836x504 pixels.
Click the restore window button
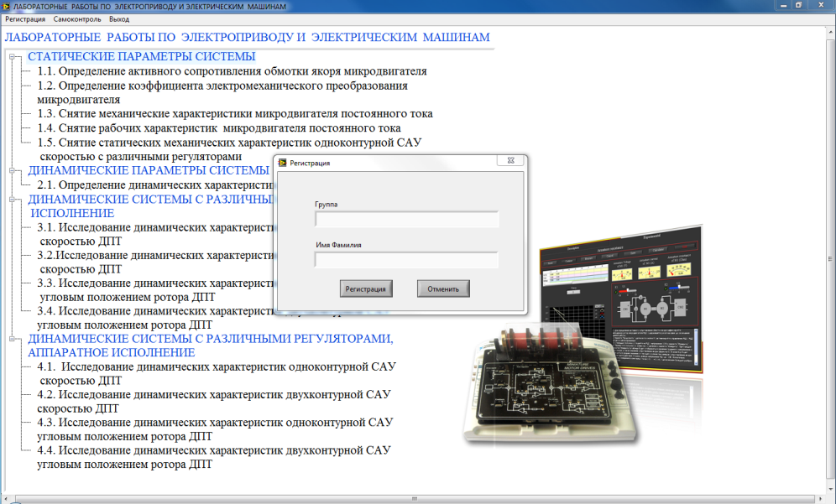pos(799,5)
